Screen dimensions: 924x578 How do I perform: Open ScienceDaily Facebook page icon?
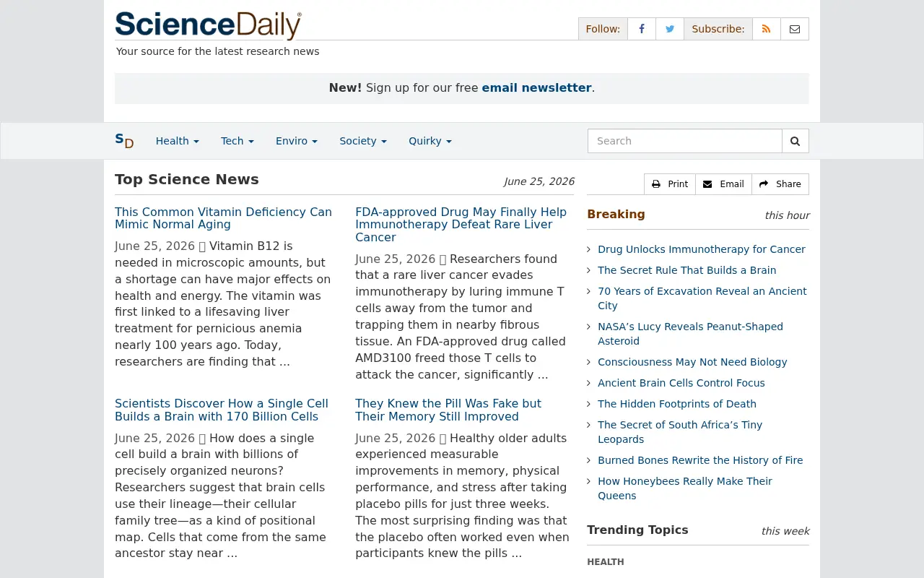(x=642, y=29)
